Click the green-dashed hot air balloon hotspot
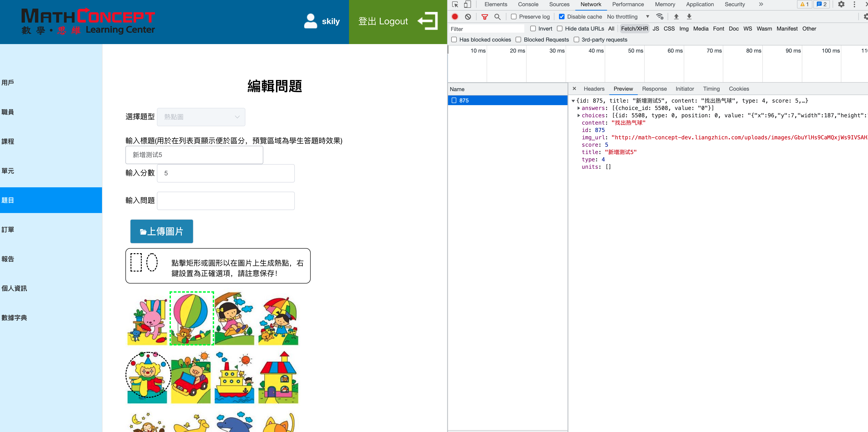Screen dimensions: 868x432 [192, 318]
